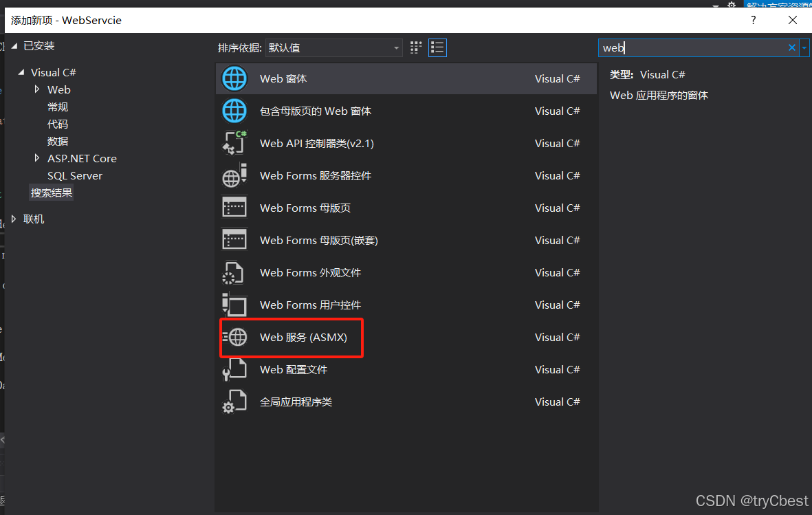Screen dimensions: 812x515
Task: Select the Web Forms 母版页(嵌套) icon
Action: 234,240
